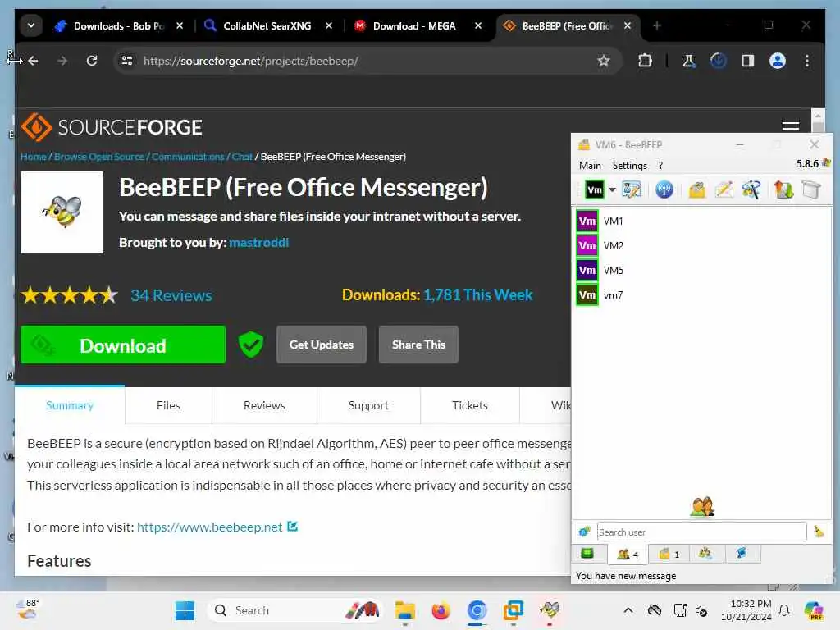Open browser three-dot menu
Screen dimensions: 840x630
click(x=807, y=61)
